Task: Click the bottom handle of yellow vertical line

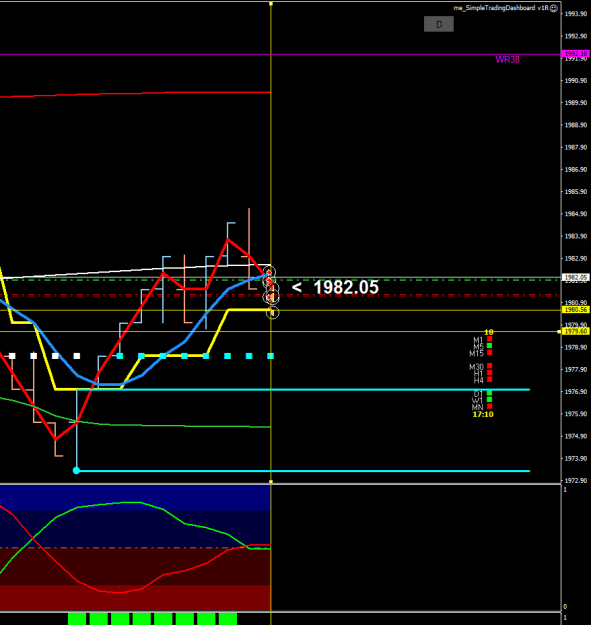Action: [x=271, y=482]
